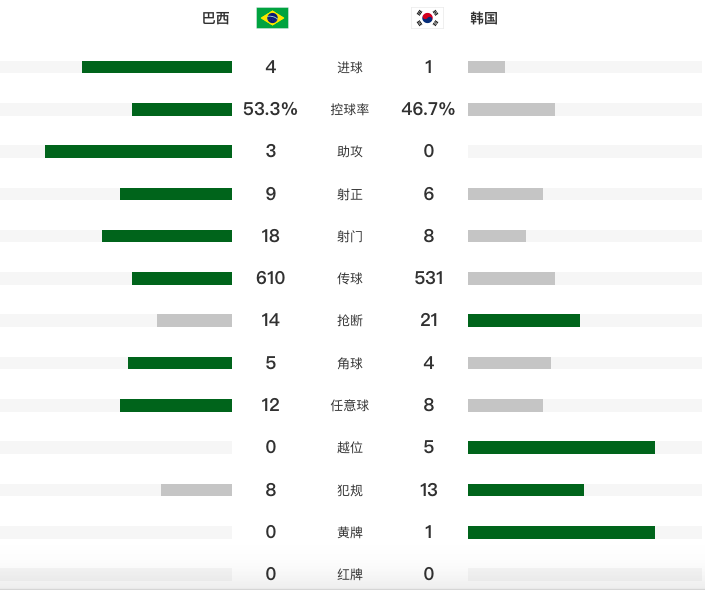Click Korea's green 犯规 bar
The height and width of the screenshot is (590, 705).
coord(526,490)
